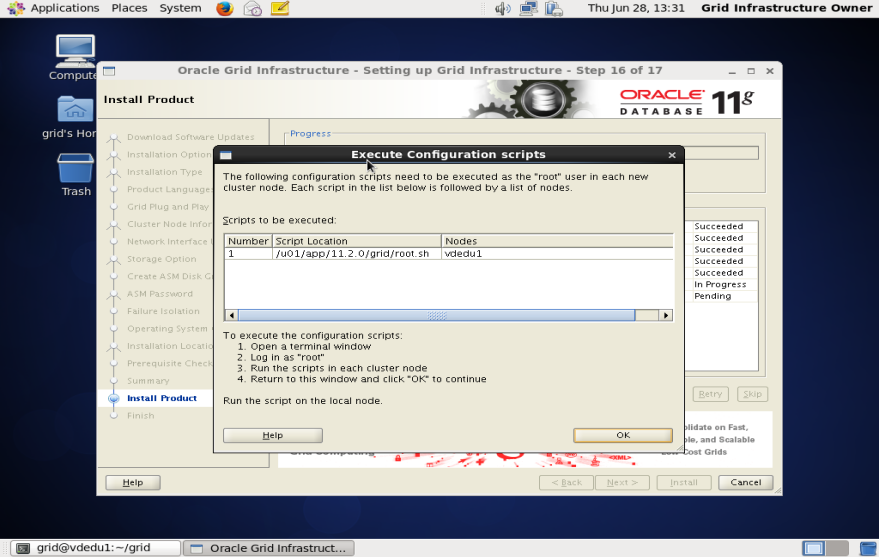Select the ASM Password step
The image size is (879, 557).
click(160, 294)
